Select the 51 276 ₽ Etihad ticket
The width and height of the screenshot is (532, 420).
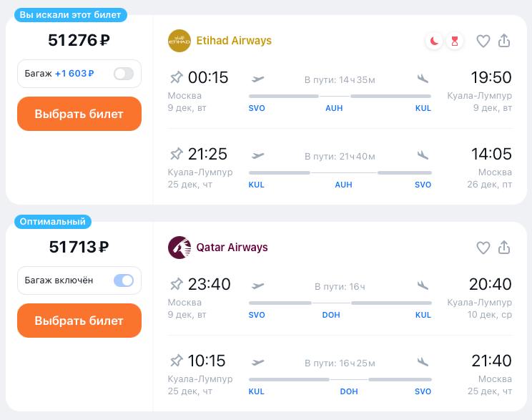tap(79, 114)
